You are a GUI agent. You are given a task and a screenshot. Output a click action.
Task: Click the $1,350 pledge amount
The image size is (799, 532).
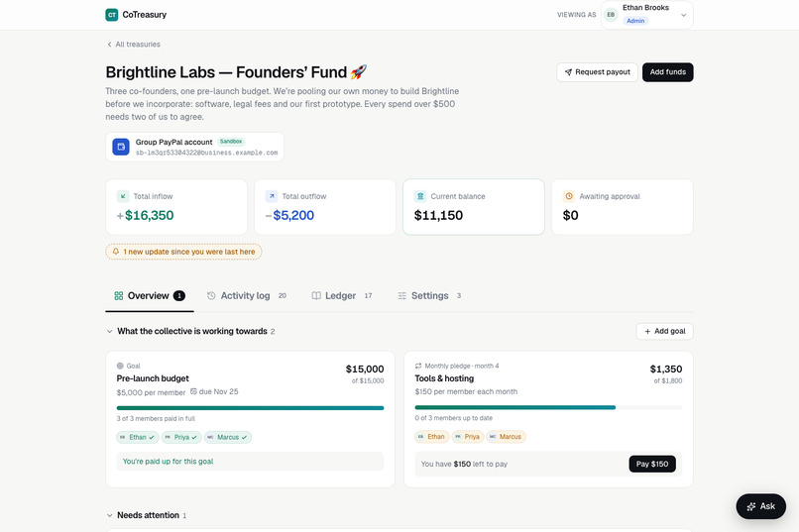[666, 369]
